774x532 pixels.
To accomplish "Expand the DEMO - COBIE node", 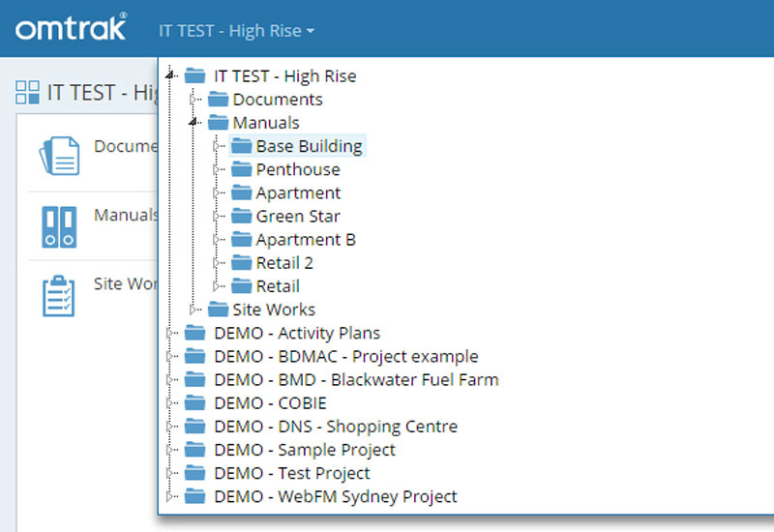I will tap(170, 403).
